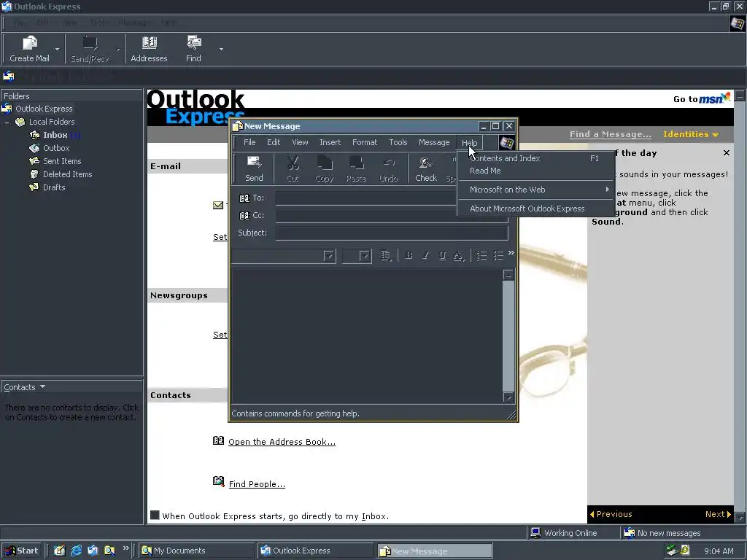Send the new message

[254, 168]
